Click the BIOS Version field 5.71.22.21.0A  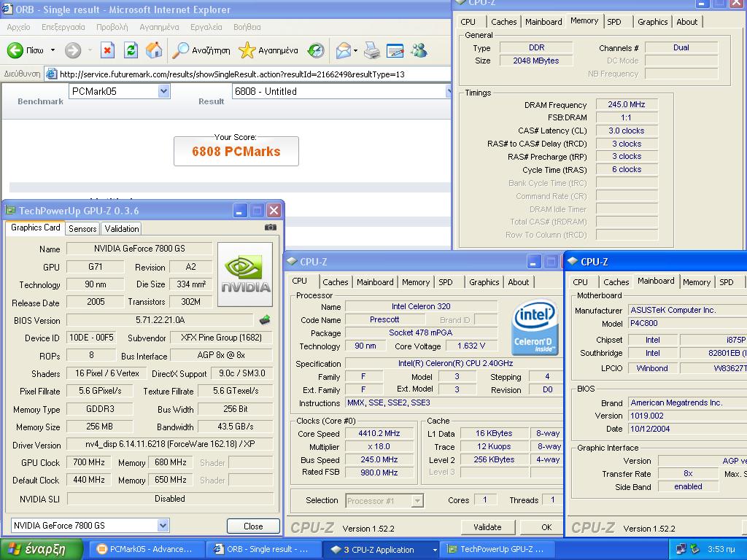(x=160, y=320)
